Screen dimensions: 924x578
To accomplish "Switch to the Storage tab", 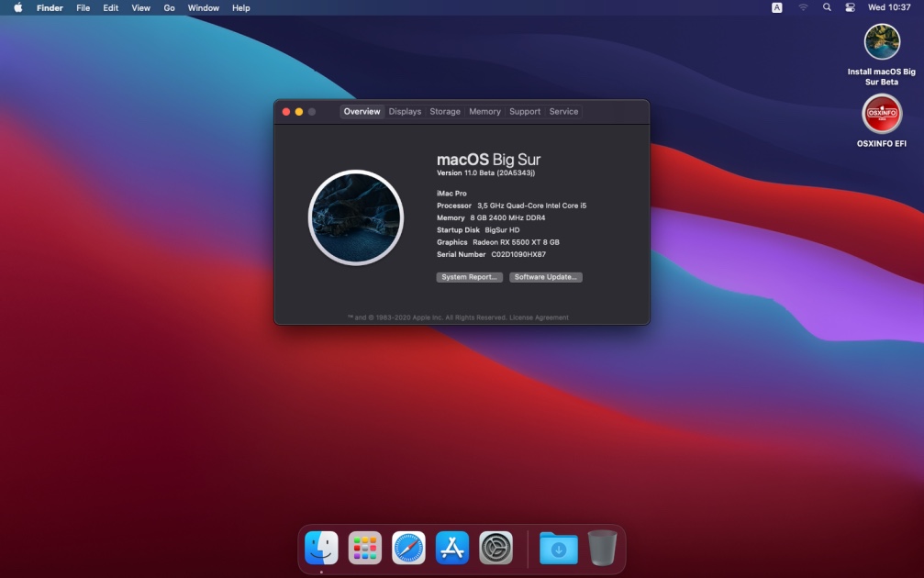I will [444, 111].
